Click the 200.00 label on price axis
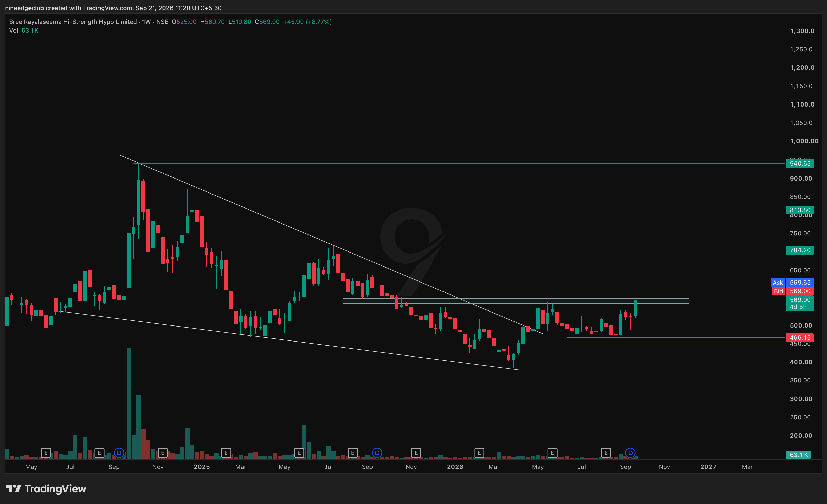Viewport: 827px width, 504px height. [801, 436]
